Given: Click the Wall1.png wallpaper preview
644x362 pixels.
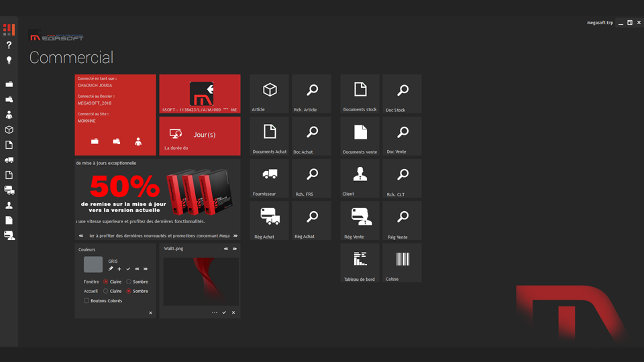Looking at the screenshot, I should (201, 282).
